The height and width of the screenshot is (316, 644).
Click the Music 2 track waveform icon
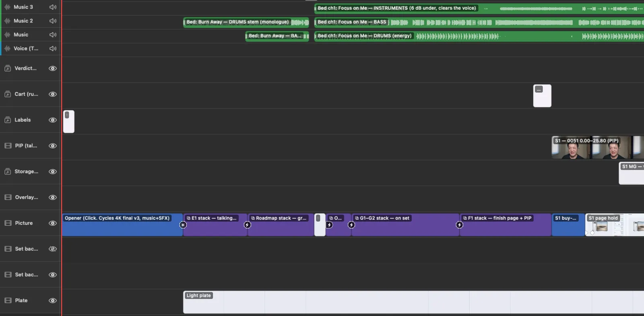(x=7, y=21)
